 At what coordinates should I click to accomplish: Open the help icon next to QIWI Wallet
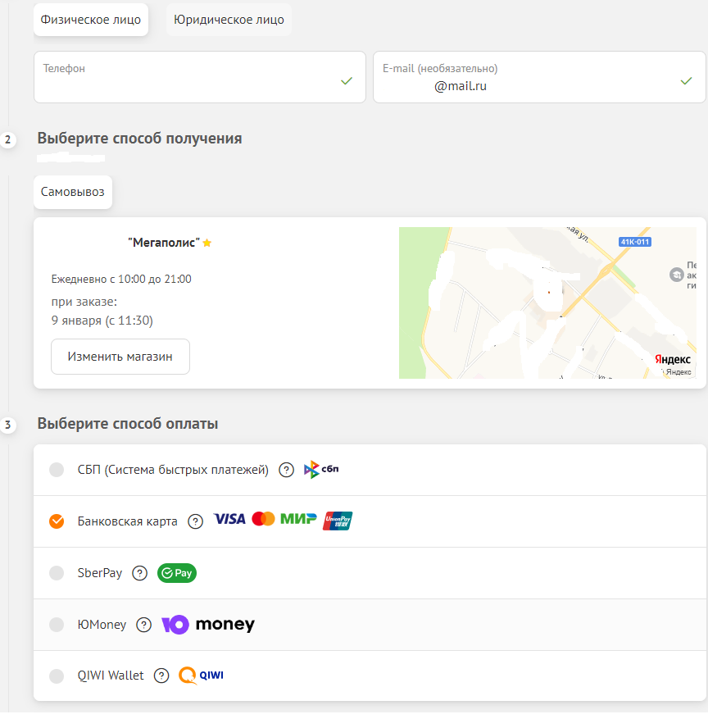161,676
